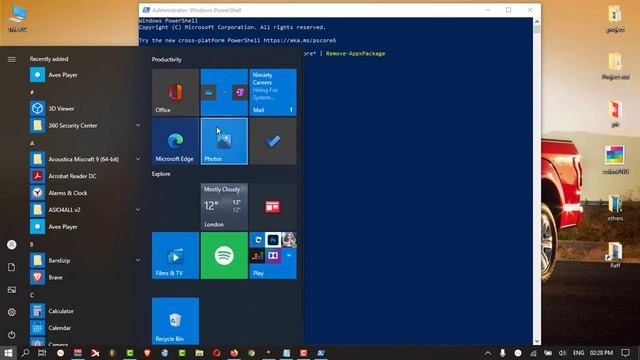Open the OneDrive and OneNote group tile
The height and width of the screenshot is (360, 640).
click(224, 92)
